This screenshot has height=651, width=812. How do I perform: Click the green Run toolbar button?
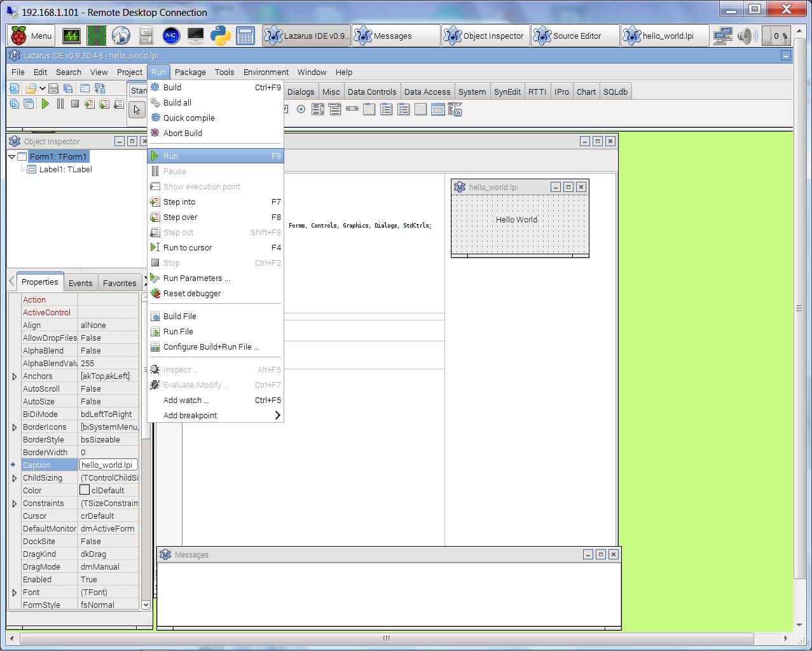point(45,104)
